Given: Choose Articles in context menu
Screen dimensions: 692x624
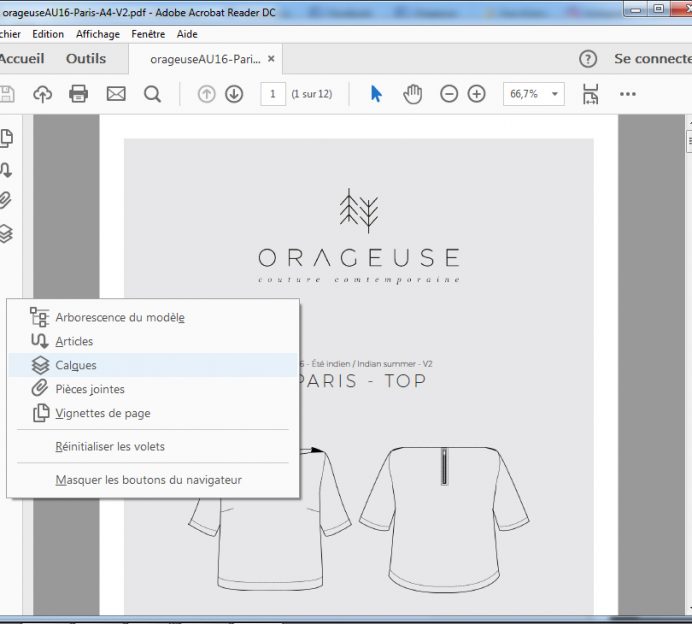Looking at the screenshot, I should coord(154,341).
